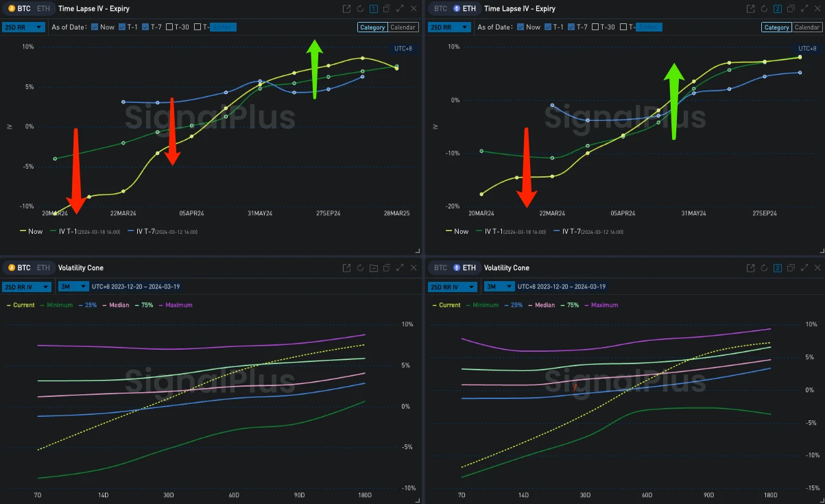
Task: Click the duplicate-window icon in ETH Time Lapse panel
Action: click(x=791, y=9)
